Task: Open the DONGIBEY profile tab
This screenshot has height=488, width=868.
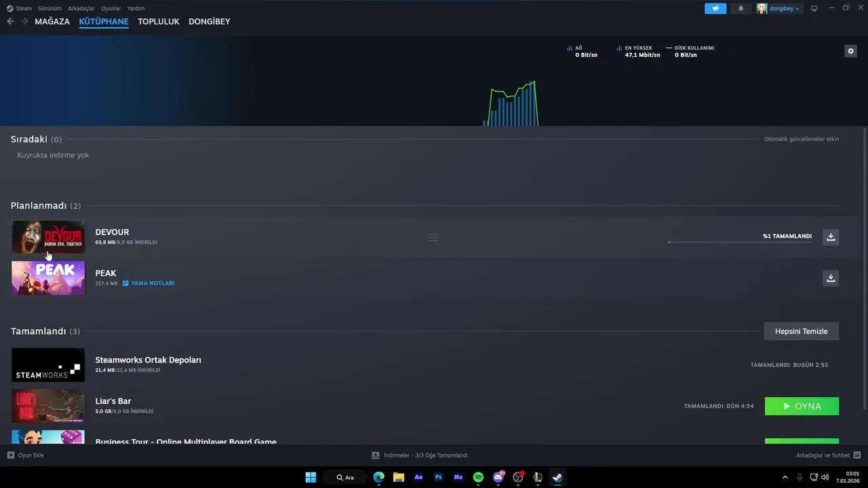Action: point(210,22)
